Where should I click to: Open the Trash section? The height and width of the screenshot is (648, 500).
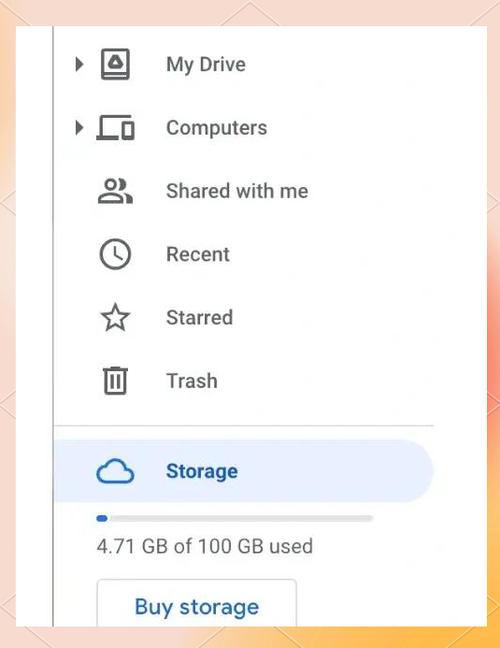[192, 381]
